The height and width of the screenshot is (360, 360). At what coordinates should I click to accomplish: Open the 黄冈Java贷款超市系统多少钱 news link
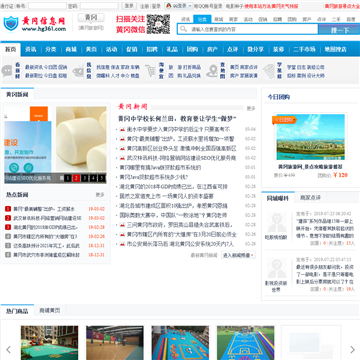[x=154, y=177]
